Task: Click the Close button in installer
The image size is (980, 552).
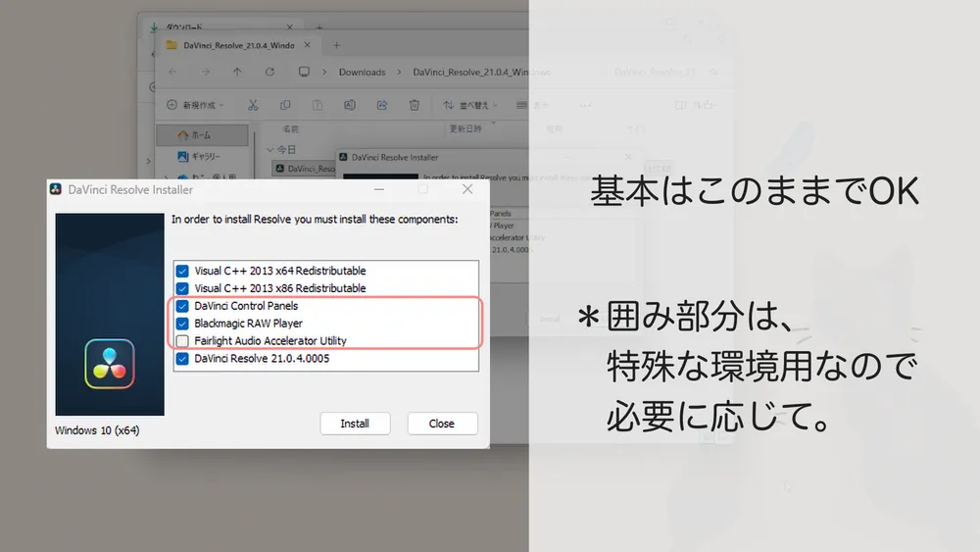Action: (x=442, y=424)
